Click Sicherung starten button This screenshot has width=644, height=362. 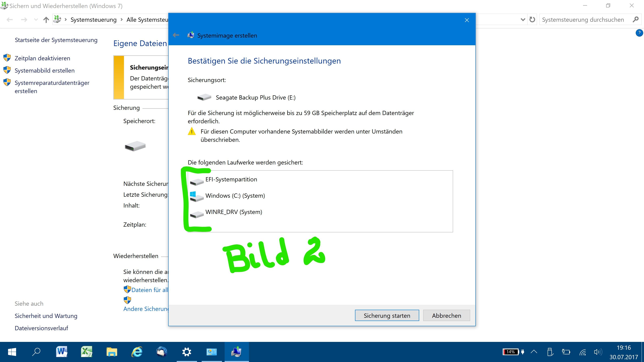pyautogui.click(x=387, y=316)
